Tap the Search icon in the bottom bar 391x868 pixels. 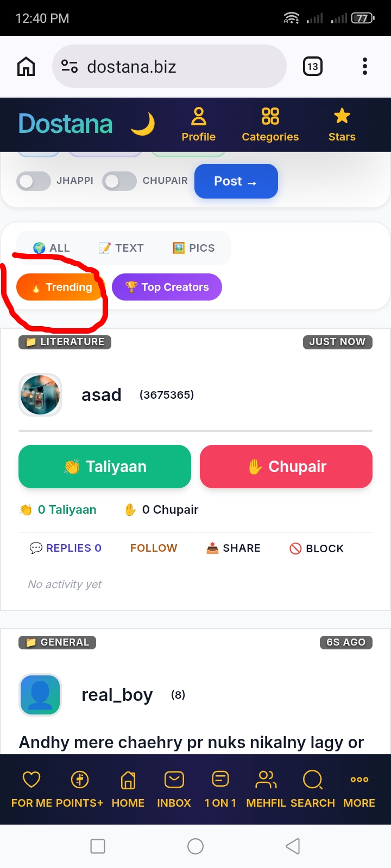pos(313,780)
